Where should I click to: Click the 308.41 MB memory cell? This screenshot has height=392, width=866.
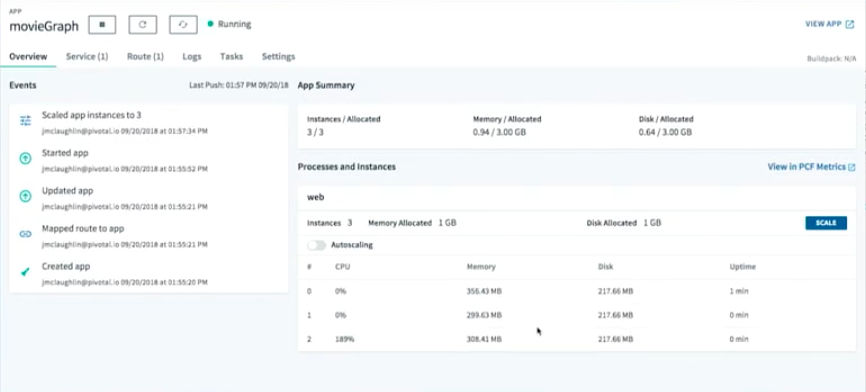[x=484, y=340]
